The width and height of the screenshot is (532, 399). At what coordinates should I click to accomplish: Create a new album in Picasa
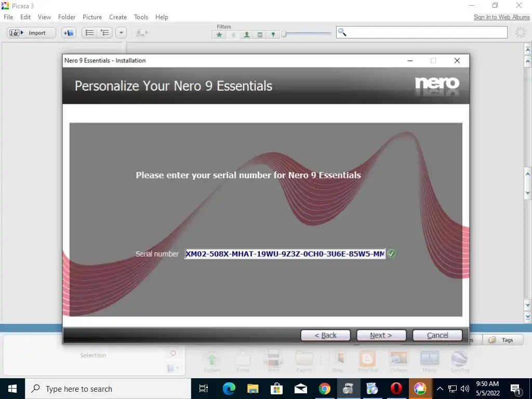tap(69, 33)
